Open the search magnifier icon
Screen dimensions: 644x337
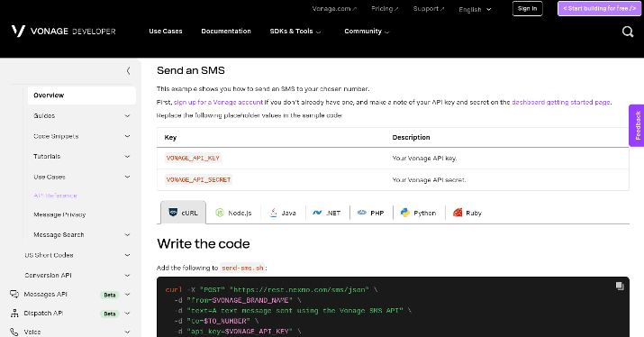tap(628, 32)
